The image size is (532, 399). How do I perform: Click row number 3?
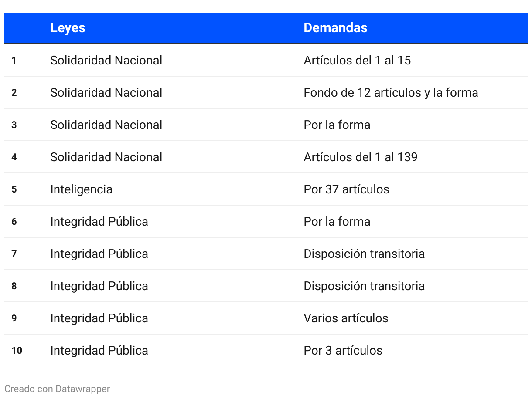click(x=14, y=125)
